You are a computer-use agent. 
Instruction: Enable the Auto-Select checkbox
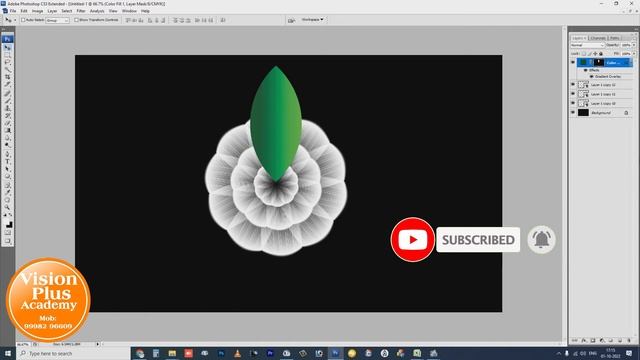pos(23,20)
